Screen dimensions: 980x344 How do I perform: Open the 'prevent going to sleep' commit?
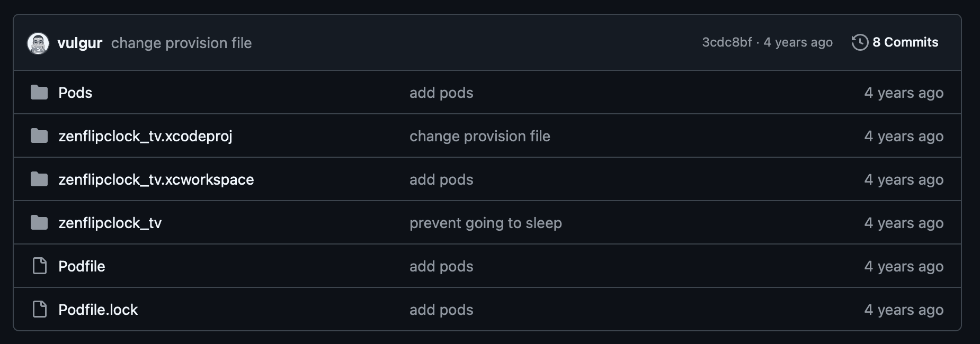tap(485, 223)
